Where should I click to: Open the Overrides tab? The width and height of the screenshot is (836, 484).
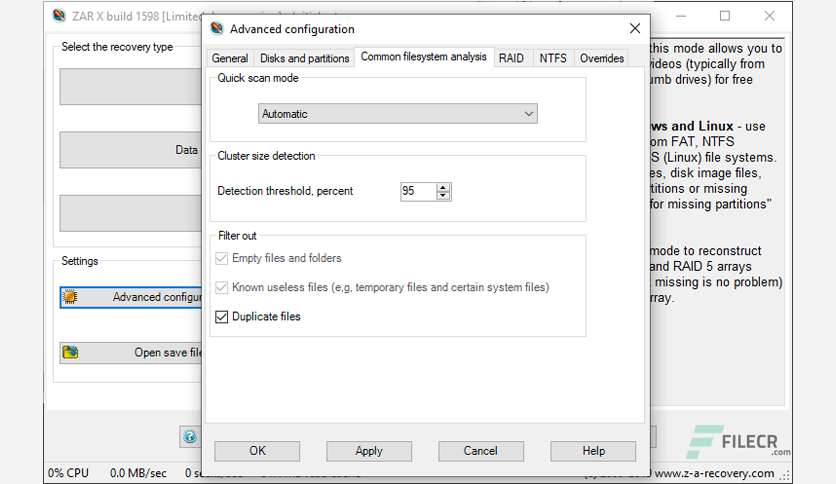click(x=602, y=58)
